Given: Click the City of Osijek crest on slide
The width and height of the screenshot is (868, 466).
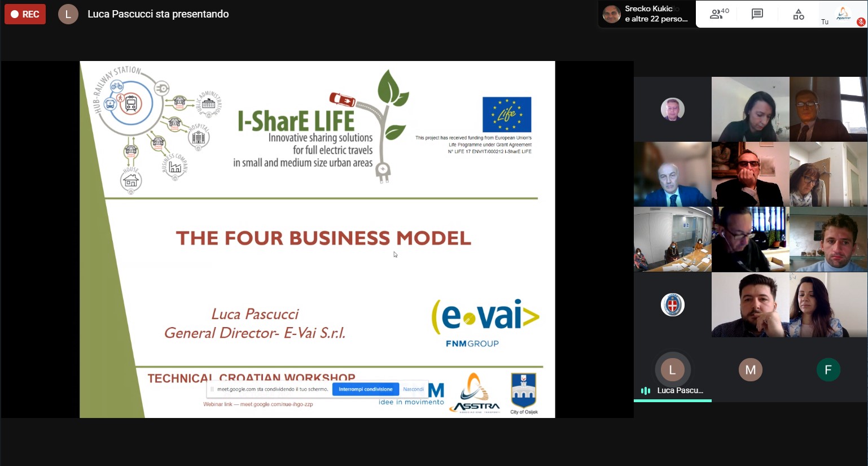Looking at the screenshot, I should 524,393.
